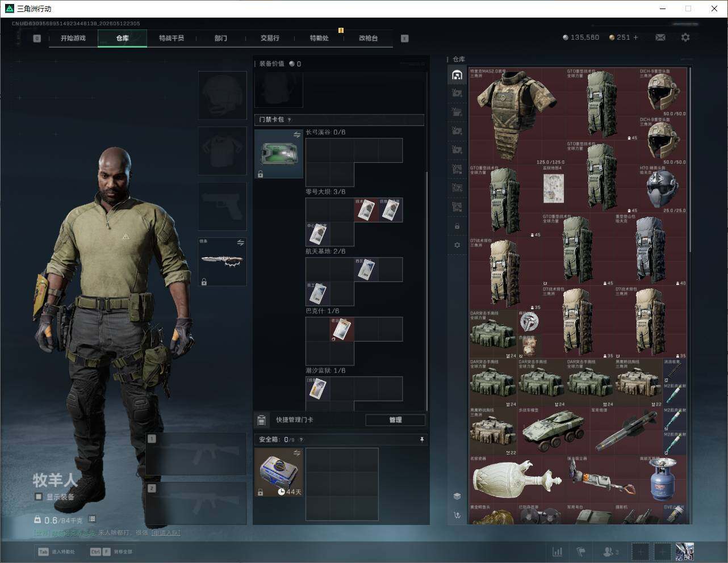
Task: Select the empty helmet equipment slot
Action: (223, 95)
